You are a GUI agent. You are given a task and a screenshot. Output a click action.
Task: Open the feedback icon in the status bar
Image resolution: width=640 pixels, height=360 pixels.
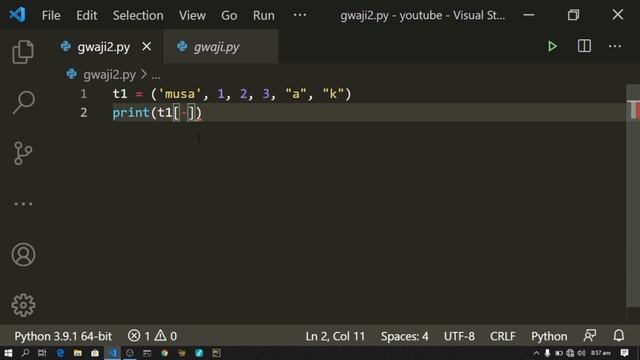590,336
